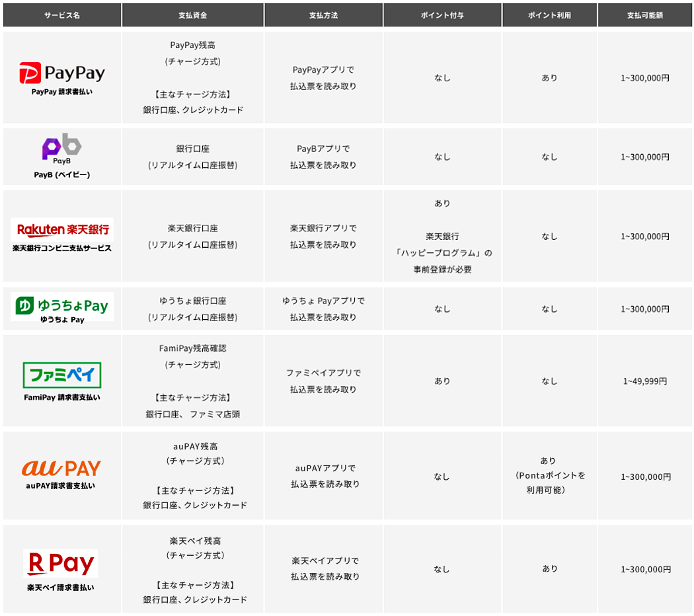Click the 支払方法 column header
694x616 pixels.
[x=324, y=15]
